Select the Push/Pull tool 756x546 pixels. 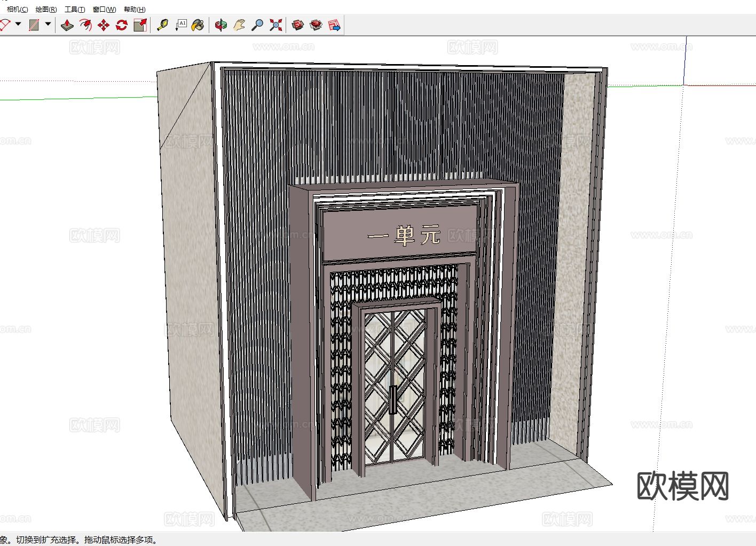pyautogui.click(x=67, y=25)
